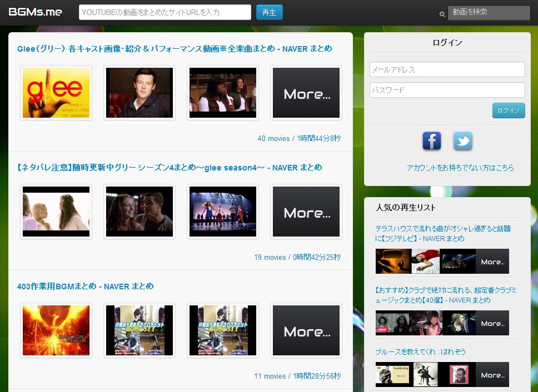Open the アカウントをお持ちでない方はこちら link

point(460,168)
